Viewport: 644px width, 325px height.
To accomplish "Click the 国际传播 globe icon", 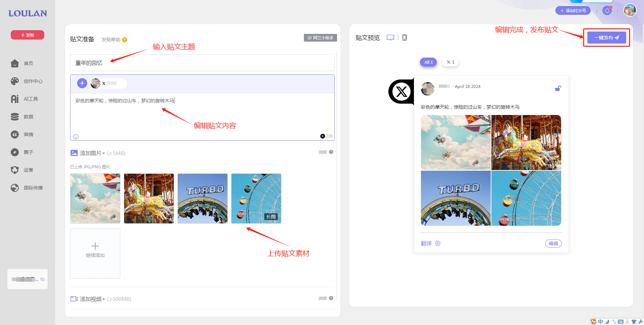I will coord(15,188).
